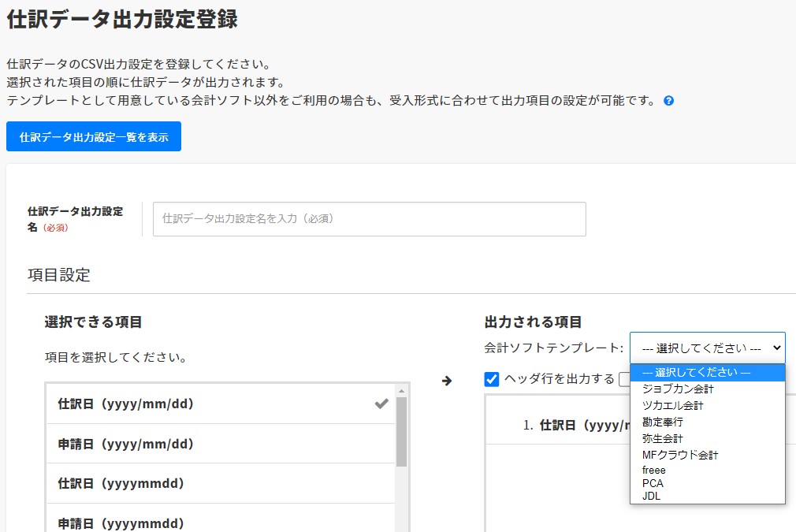Image resolution: width=796 pixels, height=532 pixels.
Task: Choose 勘定奉行 as accounting template
Action: (662, 422)
